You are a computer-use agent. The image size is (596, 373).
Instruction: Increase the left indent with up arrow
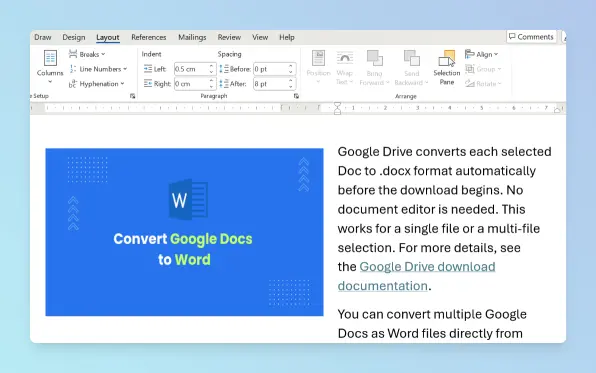click(211, 66)
